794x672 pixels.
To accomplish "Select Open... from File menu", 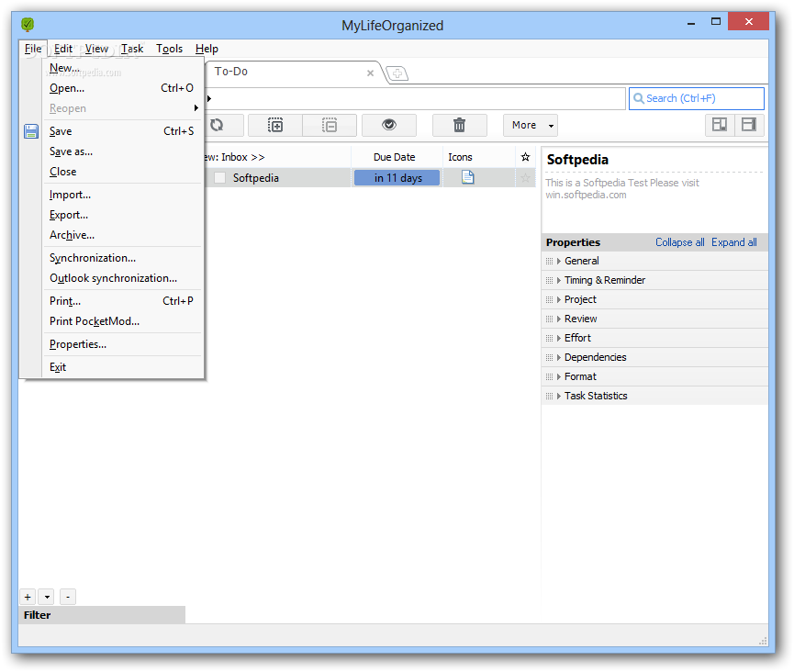I will [122, 88].
